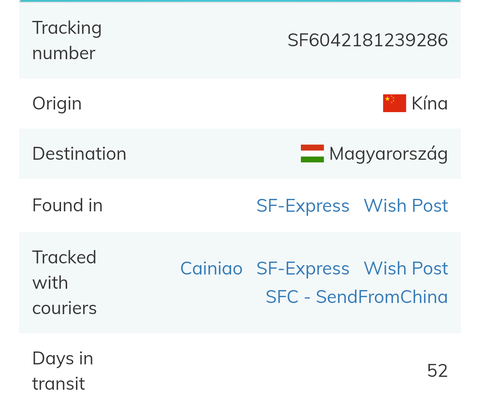Click the China flag icon
480x416 pixels.
click(x=394, y=103)
